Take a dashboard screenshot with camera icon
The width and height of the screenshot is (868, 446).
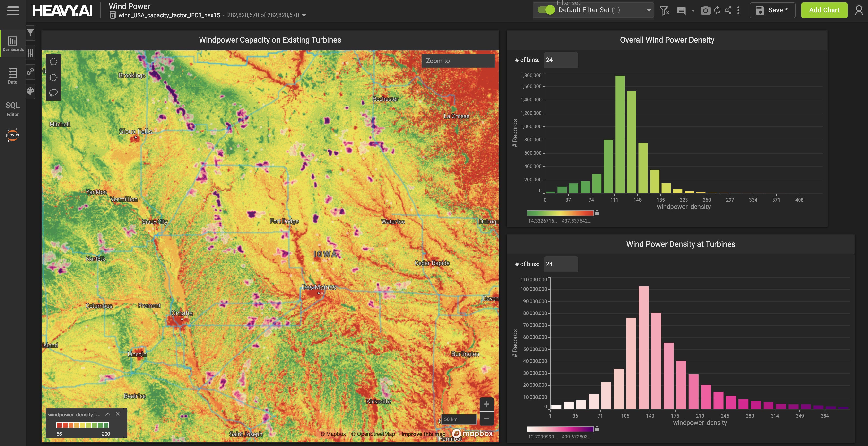pos(705,10)
